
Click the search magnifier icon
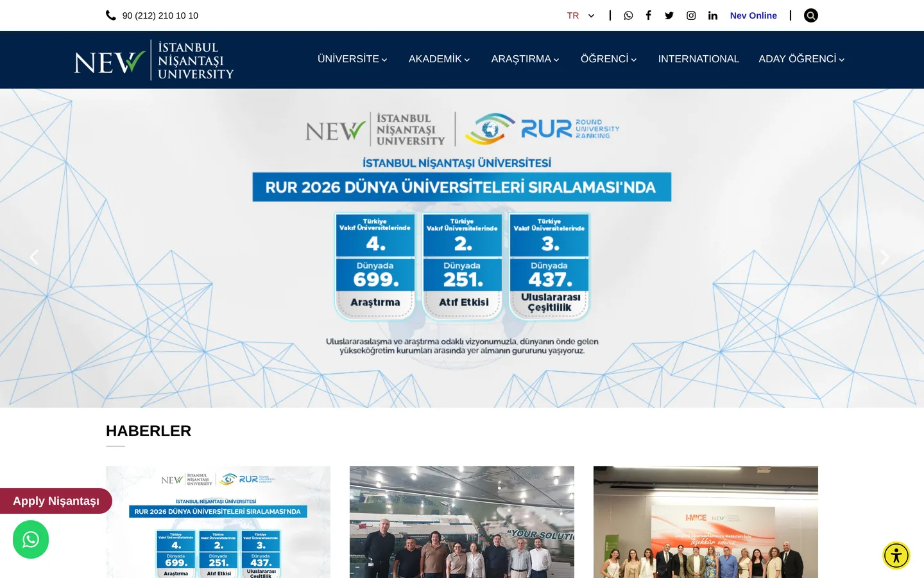click(811, 15)
